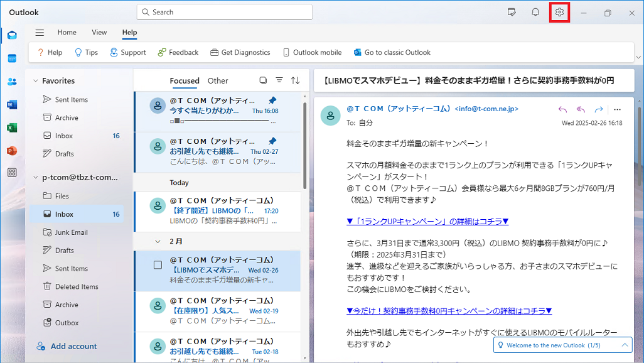Toggle the hamburger navigation pane button
The width and height of the screenshot is (644, 363).
coord(40,33)
